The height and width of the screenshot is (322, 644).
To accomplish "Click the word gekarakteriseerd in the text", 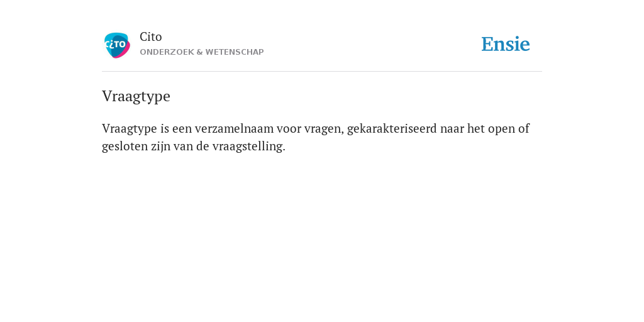I will (x=392, y=129).
